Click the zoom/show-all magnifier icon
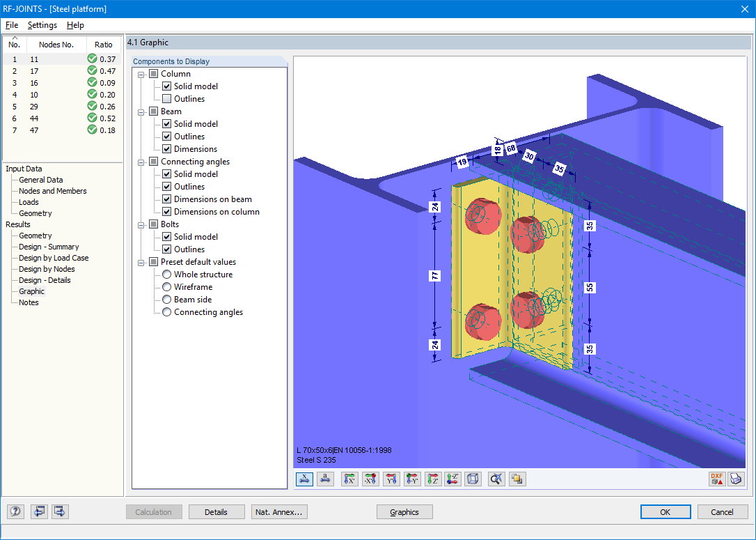The height and width of the screenshot is (540, 756). [x=496, y=479]
